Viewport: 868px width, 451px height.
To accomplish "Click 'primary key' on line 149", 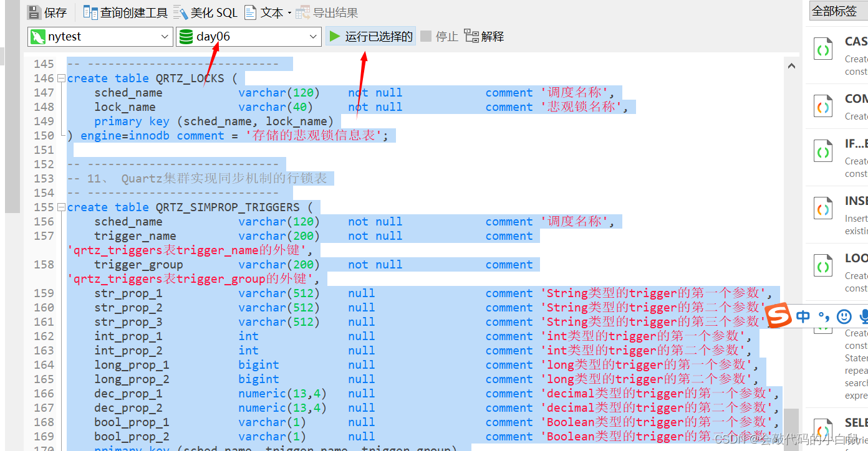I will (132, 121).
